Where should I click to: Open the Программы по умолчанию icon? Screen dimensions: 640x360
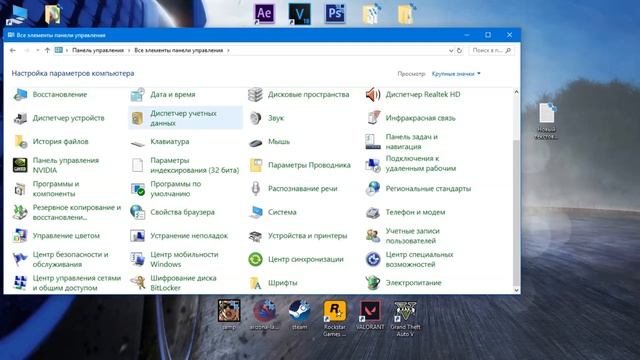point(138,189)
